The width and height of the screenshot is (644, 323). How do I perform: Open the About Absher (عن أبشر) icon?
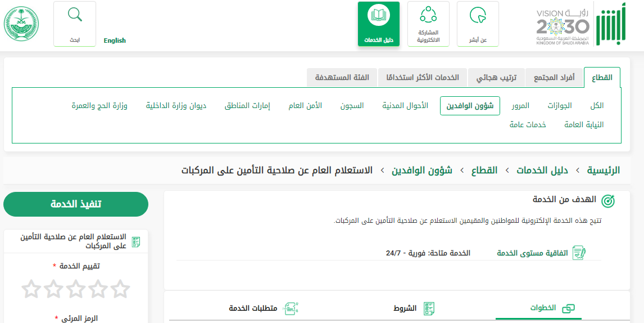[478, 16]
